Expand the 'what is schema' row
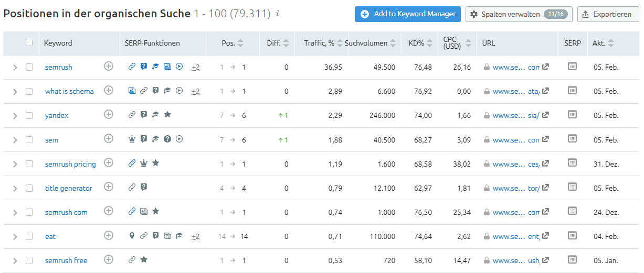Viewport: 644px width, 273px height. tap(15, 92)
